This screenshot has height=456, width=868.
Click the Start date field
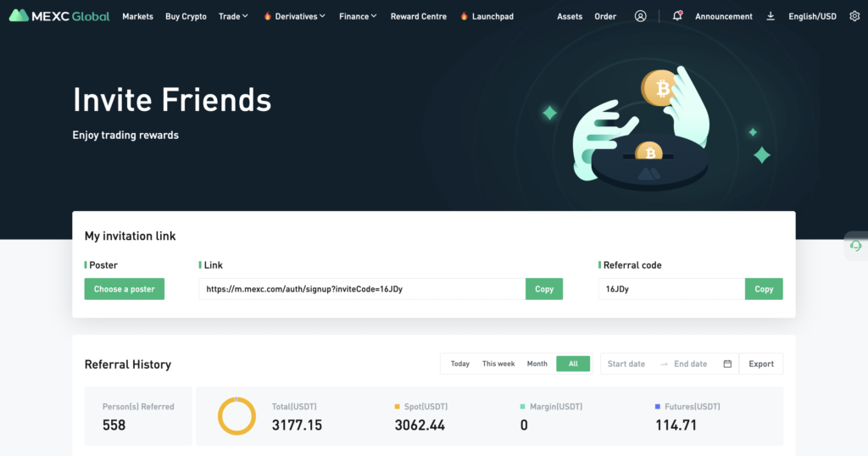(626, 364)
